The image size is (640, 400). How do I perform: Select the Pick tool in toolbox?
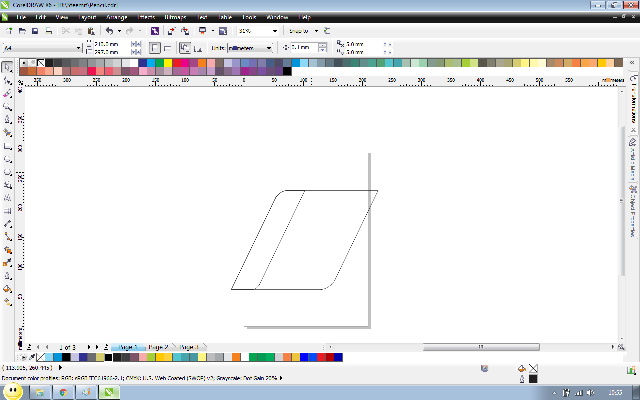click(7, 67)
